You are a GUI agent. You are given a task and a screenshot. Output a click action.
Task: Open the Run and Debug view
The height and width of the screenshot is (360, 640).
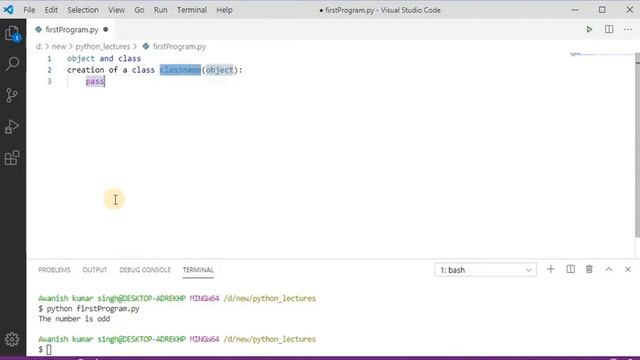[x=12, y=127]
